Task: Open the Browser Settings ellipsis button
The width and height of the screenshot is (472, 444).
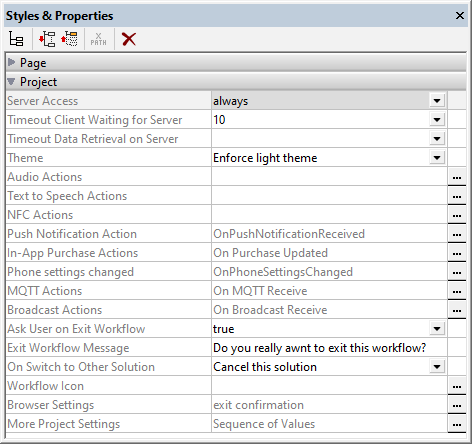Action: tap(457, 405)
